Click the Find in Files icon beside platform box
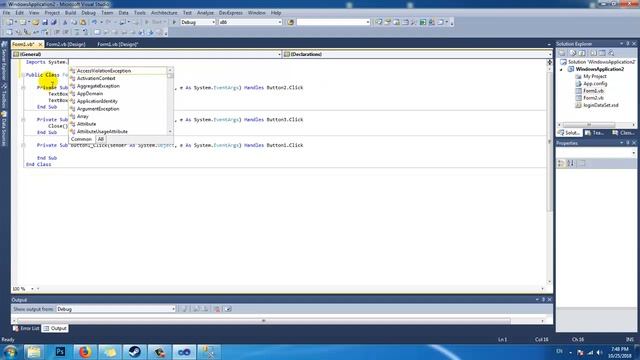Image resolution: width=640 pixels, height=360 pixels. (291, 22)
